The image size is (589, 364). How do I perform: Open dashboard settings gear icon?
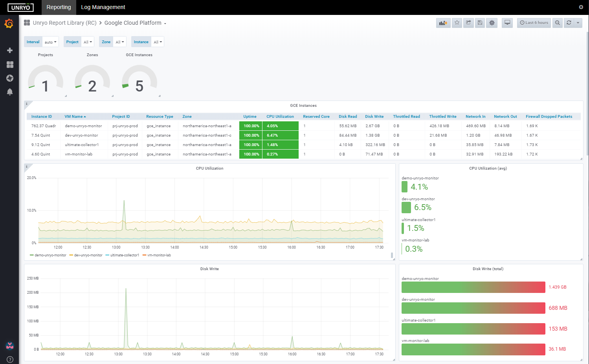pos(492,23)
